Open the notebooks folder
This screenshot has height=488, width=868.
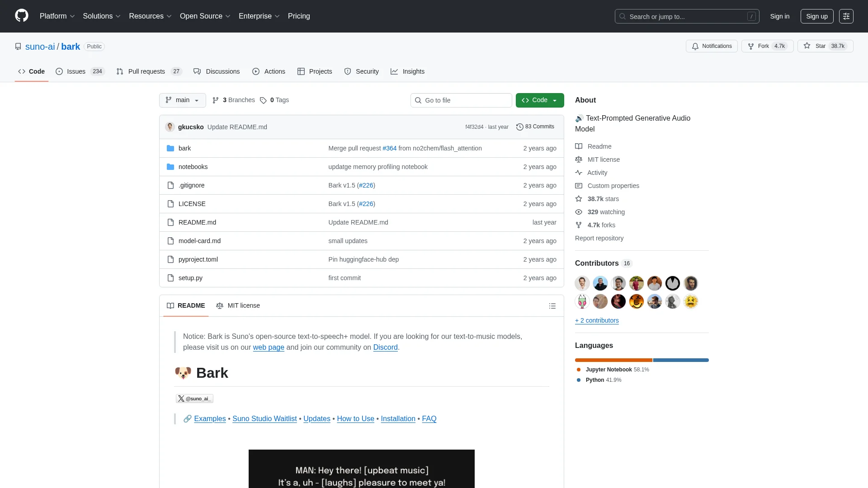pos(193,167)
